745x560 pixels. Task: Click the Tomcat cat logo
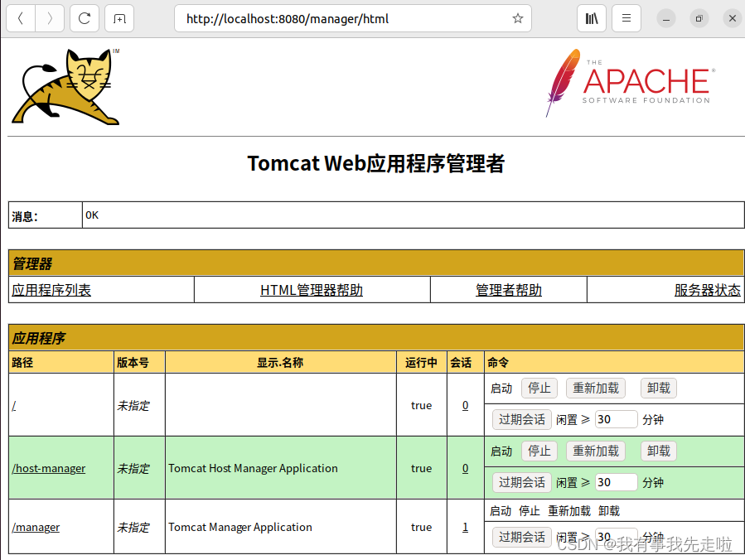[65, 87]
